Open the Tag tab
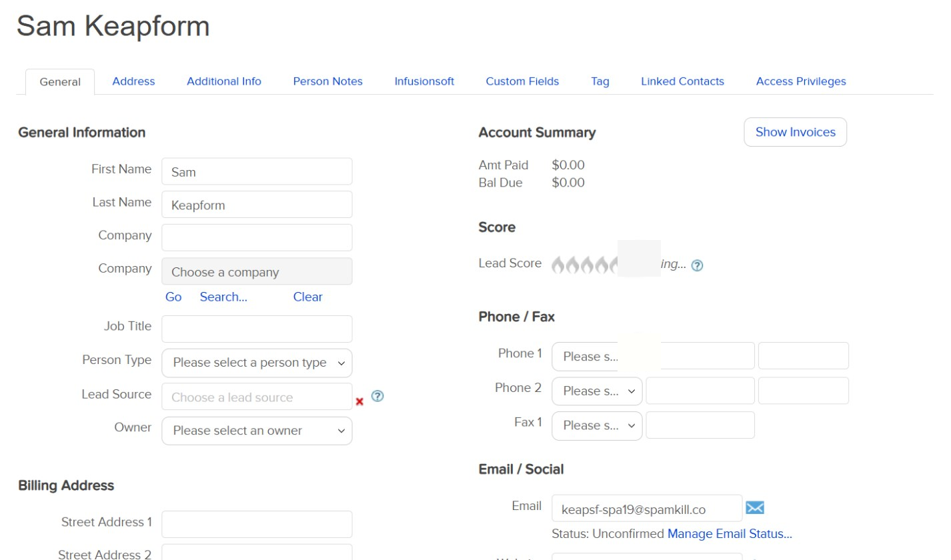This screenshot has height=560, width=951. click(x=600, y=81)
